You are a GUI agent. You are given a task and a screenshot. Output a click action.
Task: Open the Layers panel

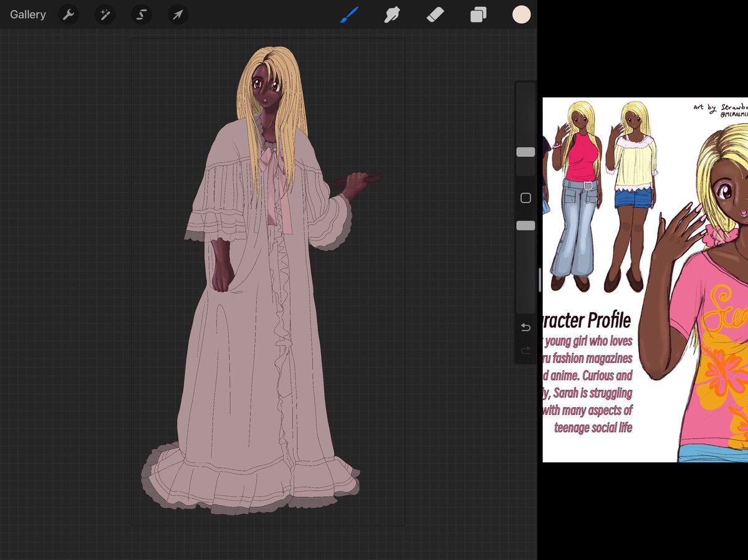[x=478, y=14]
